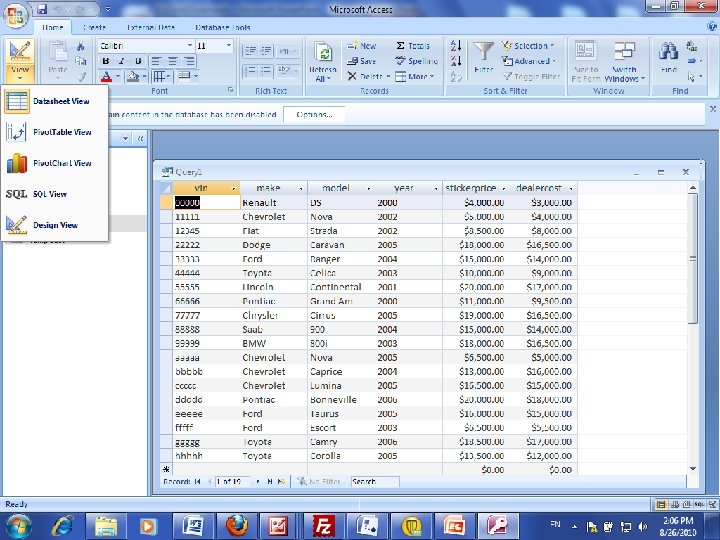Image resolution: width=720 pixels, height=540 pixels.
Task: Toggle Bold formatting
Action: pos(106,61)
